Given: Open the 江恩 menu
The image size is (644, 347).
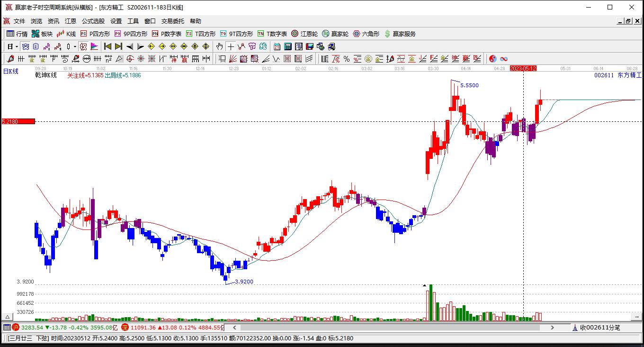Looking at the screenshot, I should pos(71,21).
